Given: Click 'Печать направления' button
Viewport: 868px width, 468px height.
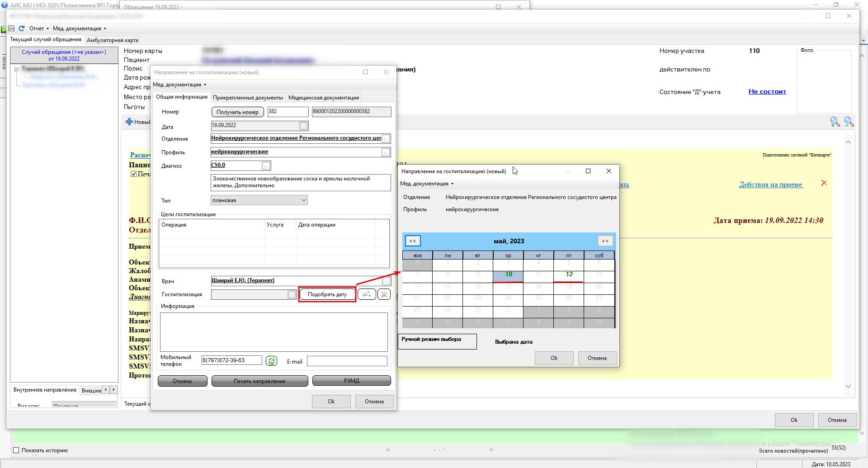Looking at the screenshot, I should 259,381.
